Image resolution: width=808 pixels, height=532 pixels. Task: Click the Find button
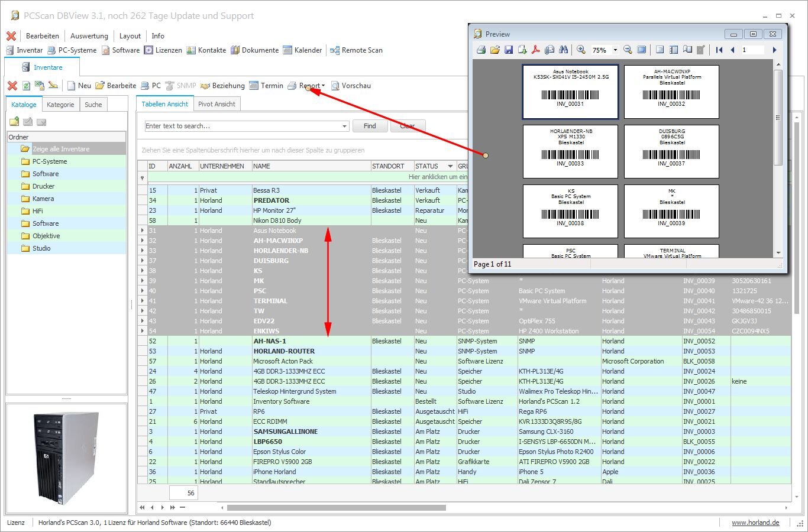[370, 126]
